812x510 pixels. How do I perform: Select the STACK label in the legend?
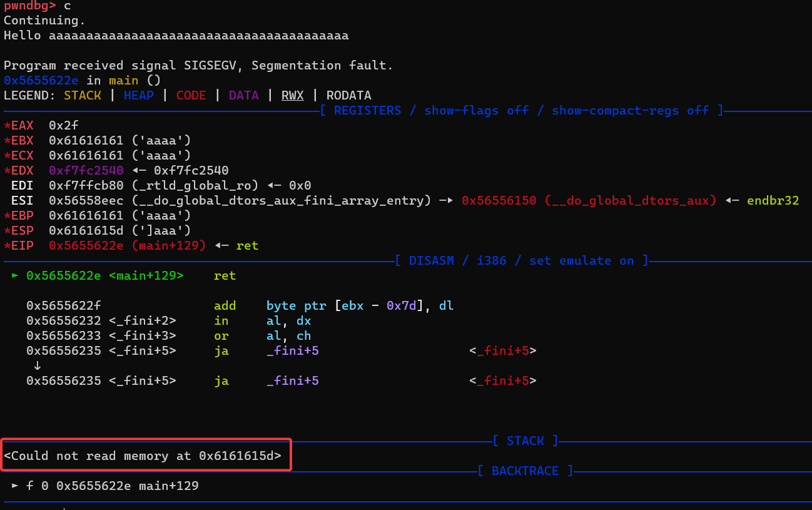[82, 96]
